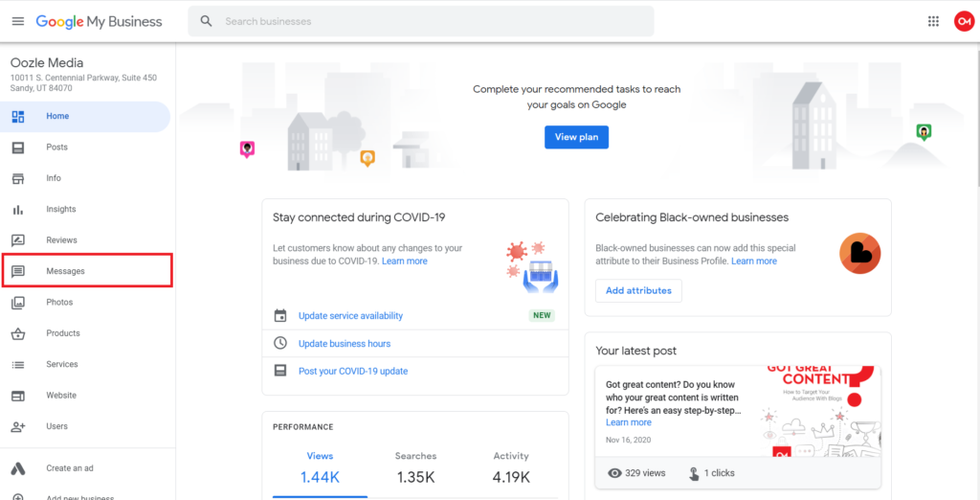Open the Google apps grid
The image size is (980, 500).
coord(933,21)
